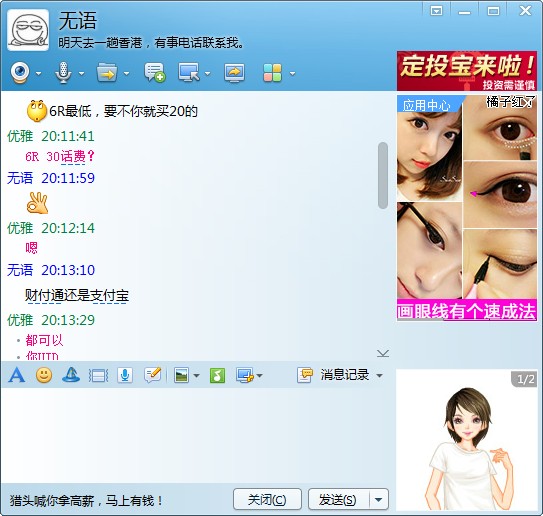The height and width of the screenshot is (516, 543).
Task: Expand voice call options dropdown arrow
Action: (x=81, y=73)
